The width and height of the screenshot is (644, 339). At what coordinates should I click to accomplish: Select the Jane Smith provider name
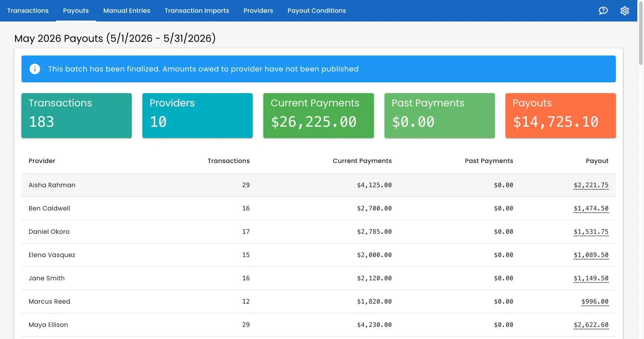[x=47, y=278]
